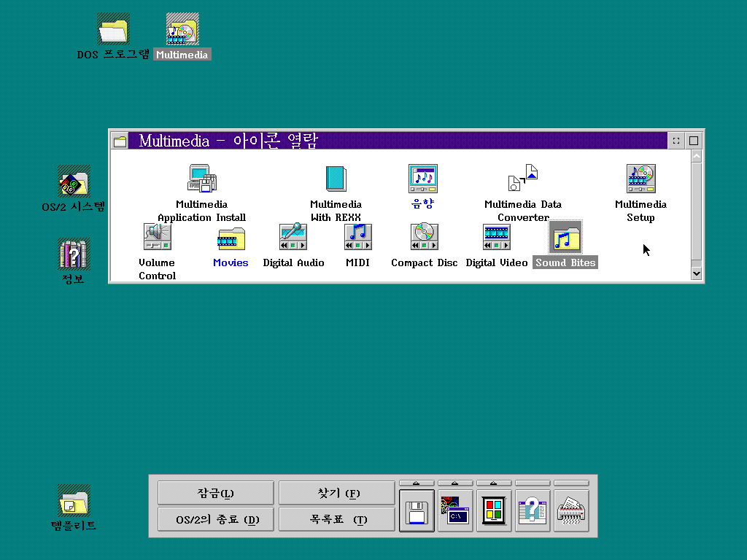Click the shredder icon in LaunchPad
Image resolution: width=747 pixels, height=560 pixels.
(x=571, y=511)
